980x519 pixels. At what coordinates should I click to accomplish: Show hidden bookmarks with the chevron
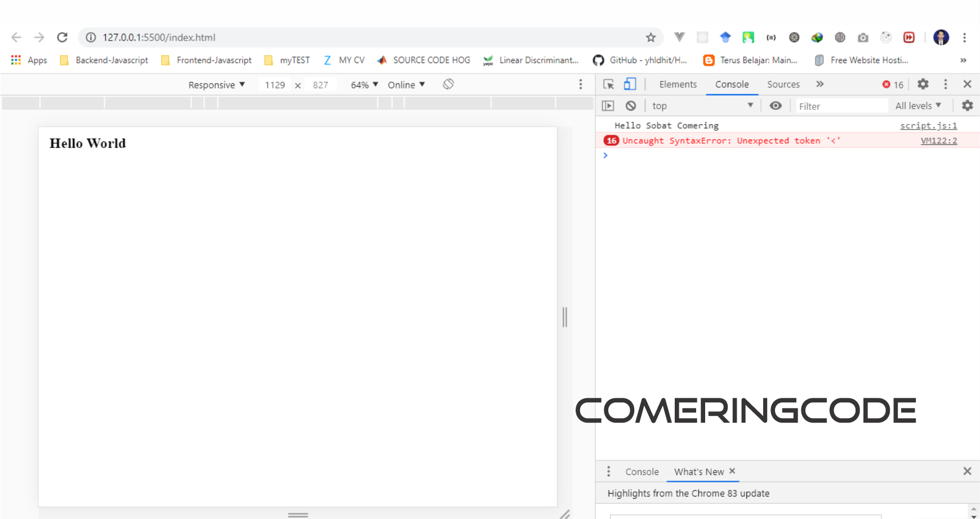[x=963, y=60]
